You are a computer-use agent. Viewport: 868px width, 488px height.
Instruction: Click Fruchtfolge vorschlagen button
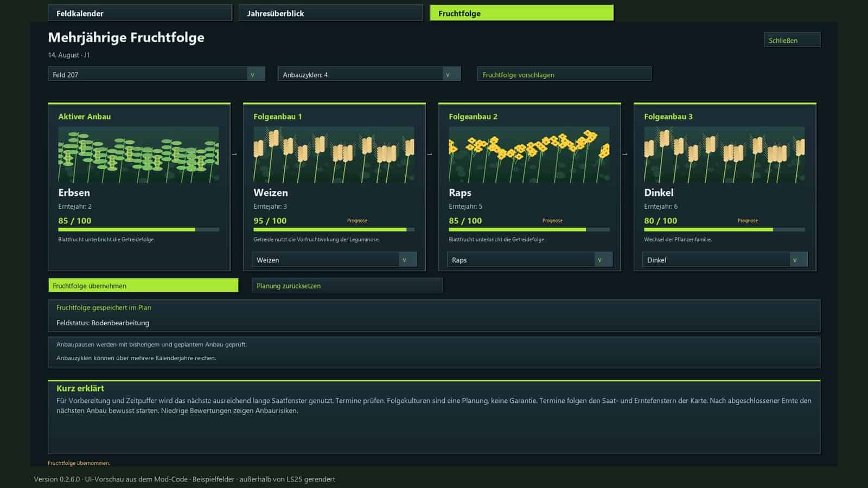pos(564,74)
